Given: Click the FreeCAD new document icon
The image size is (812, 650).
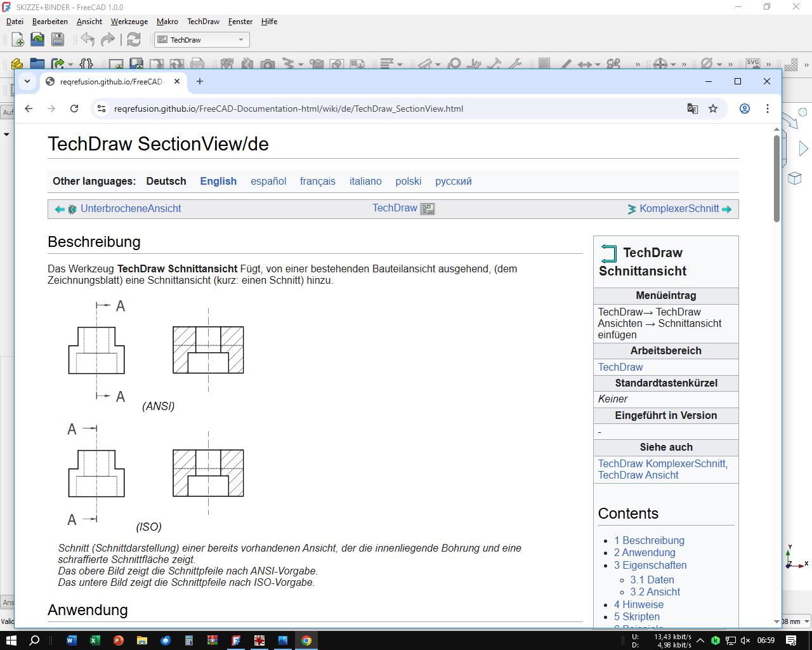Looking at the screenshot, I should [x=18, y=39].
